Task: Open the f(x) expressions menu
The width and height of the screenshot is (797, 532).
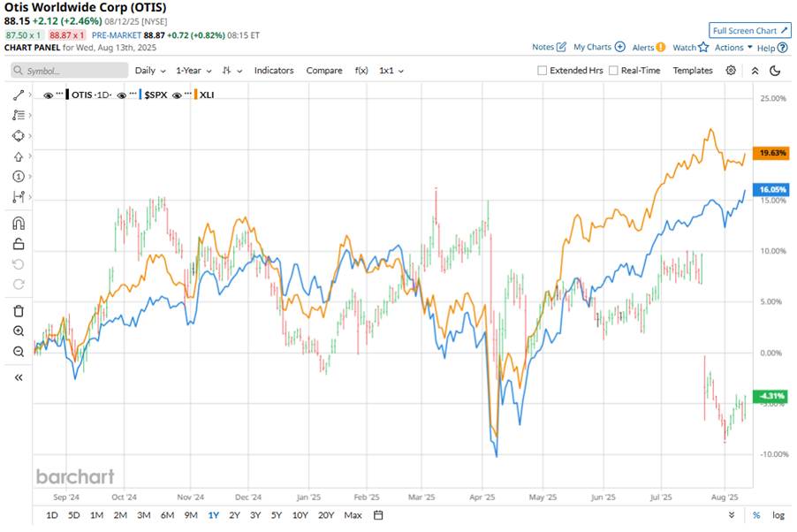Action: click(361, 71)
